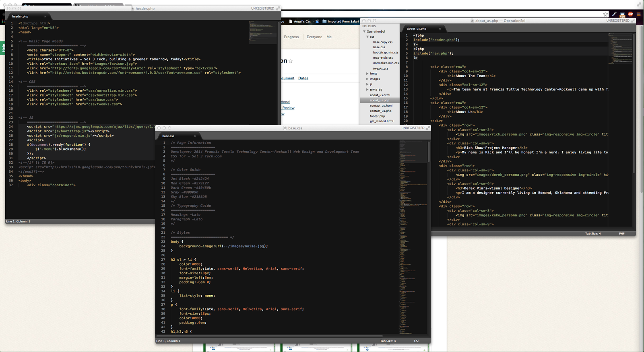Collapse the OperationSol folder
The width and height of the screenshot is (644, 352).
click(364, 31)
